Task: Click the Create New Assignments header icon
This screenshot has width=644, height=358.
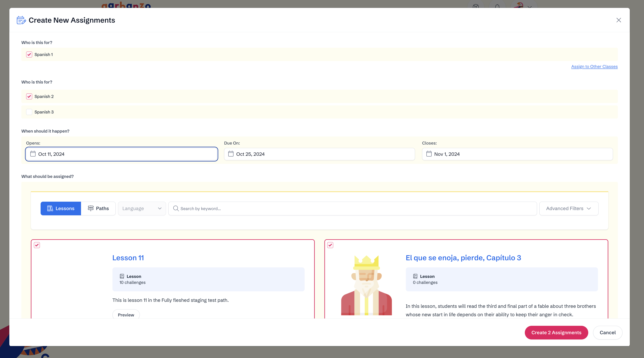Action: click(x=21, y=20)
